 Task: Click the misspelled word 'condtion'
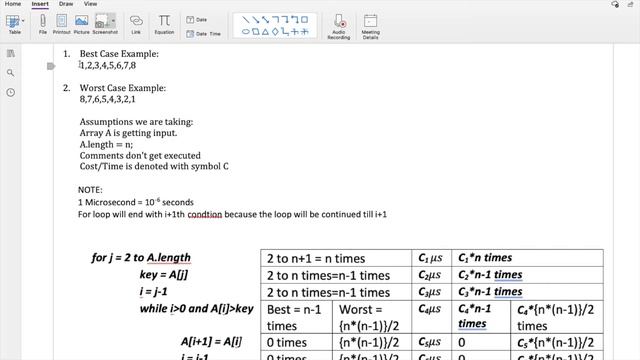coord(204,215)
